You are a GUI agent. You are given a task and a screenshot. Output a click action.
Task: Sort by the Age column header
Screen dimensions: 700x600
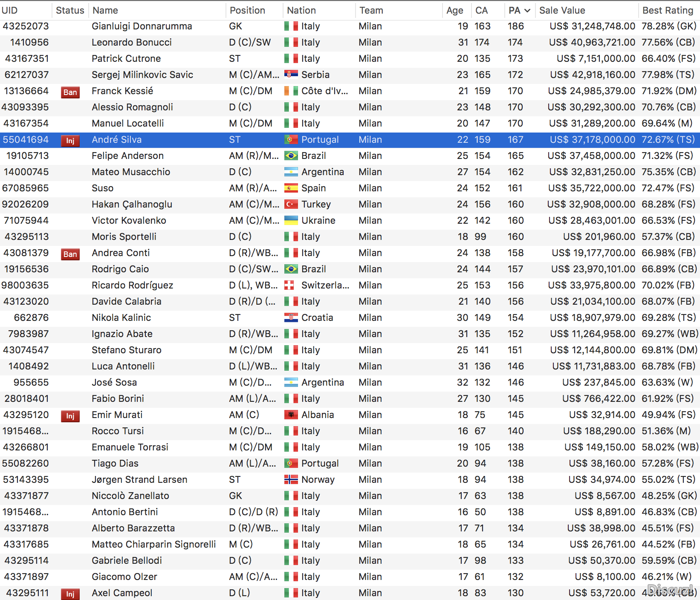(x=455, y=10)
